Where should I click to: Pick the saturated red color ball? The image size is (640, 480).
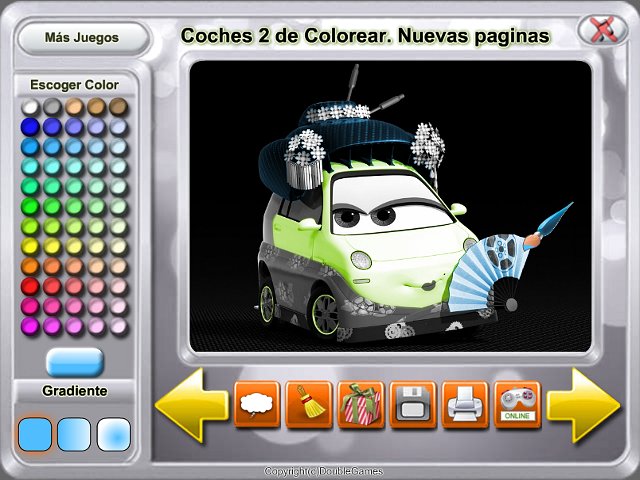pos(30,287)
